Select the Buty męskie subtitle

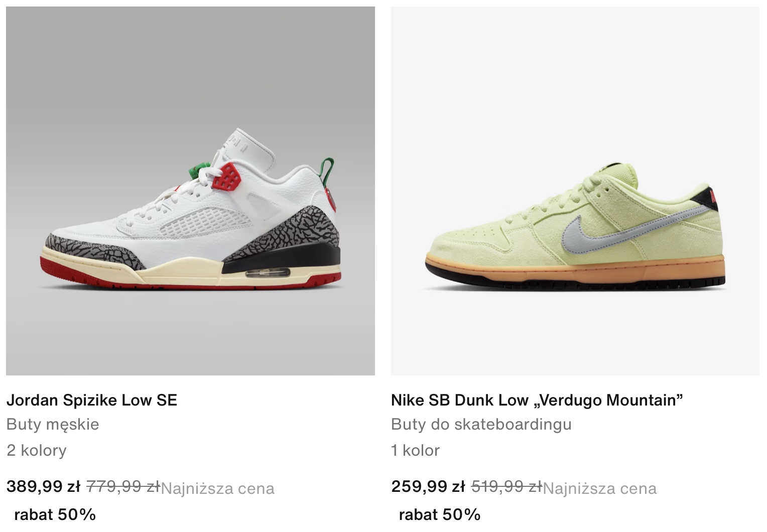(53, 425)
